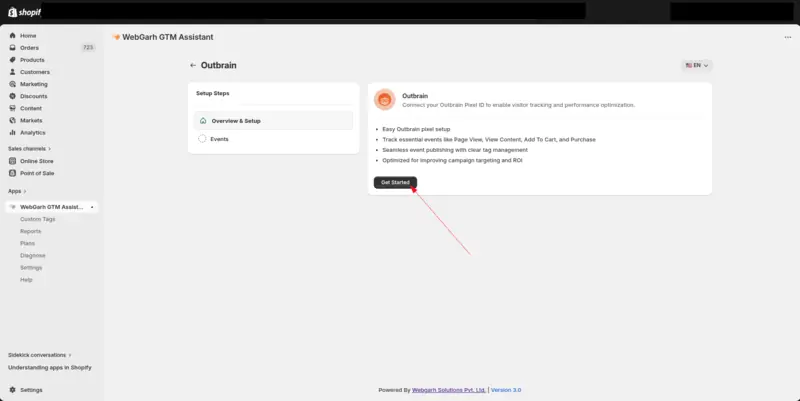Viewport: 800px width, 401px height.
Task: Open Custom Tags submenu item
Action: point(38,219)
